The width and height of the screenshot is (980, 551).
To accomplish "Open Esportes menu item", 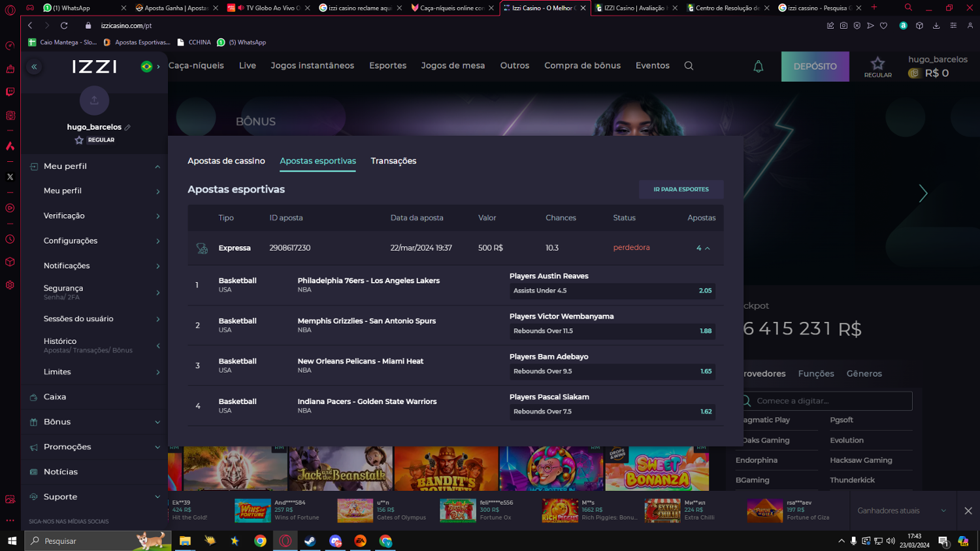I will point(387,66).
